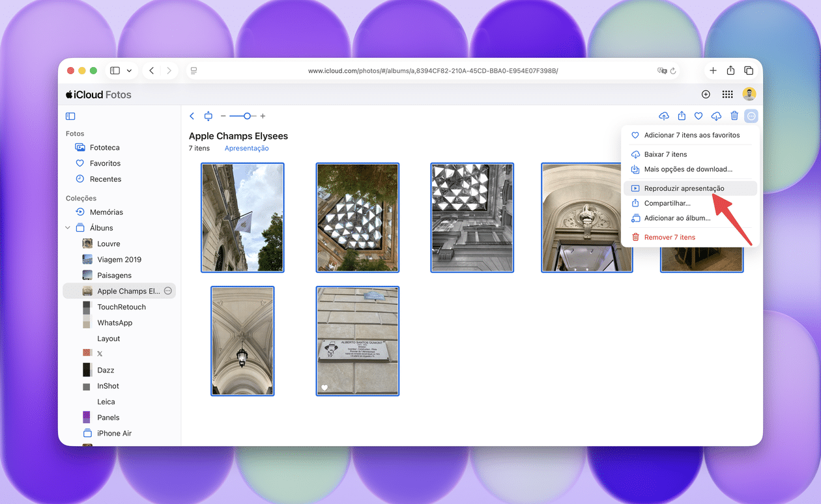Click the iCloud create plus circle icon

click(706, 94)
